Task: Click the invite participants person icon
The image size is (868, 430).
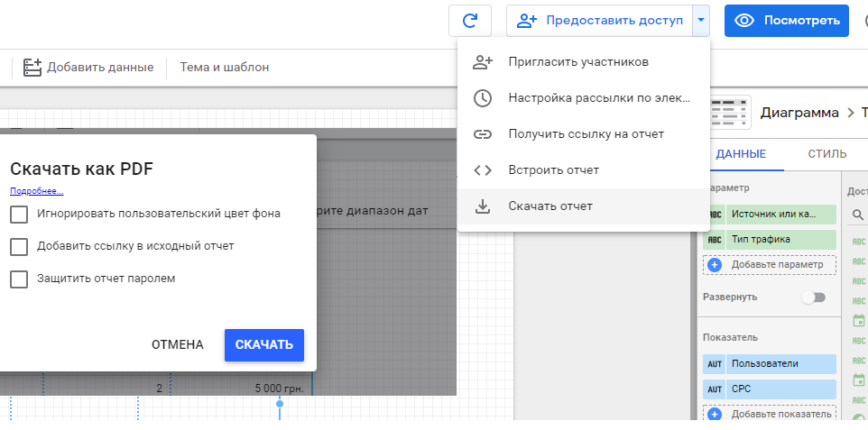Action: 483,62
